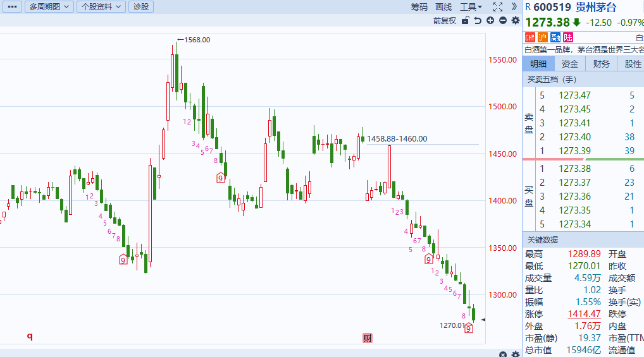Image resolution: width=644 pixels, height=357 pixels.
Task: Click the 关键数据 section header
Action: click(543, 239)
